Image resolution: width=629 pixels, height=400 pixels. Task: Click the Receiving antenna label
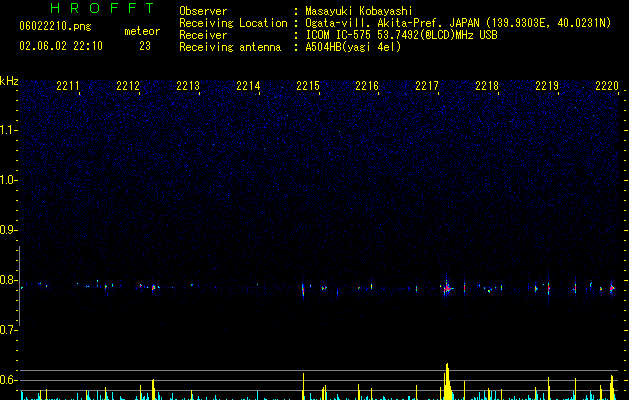tap(230, 47)
